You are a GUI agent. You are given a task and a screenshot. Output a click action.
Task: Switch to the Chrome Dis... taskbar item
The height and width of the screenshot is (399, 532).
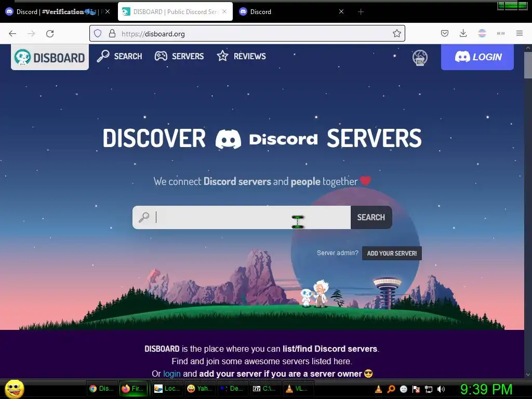(x=102, y=389)
